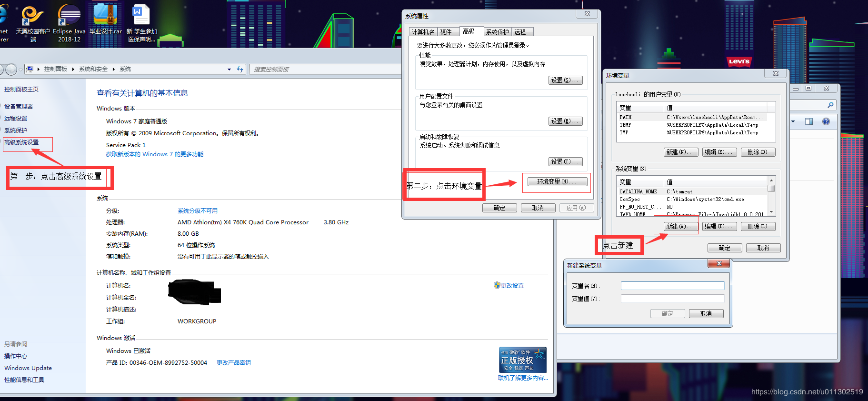This screenshot has height=401, width=868.
Task: Open the 性能信息和工具 link
Action: 24,380
